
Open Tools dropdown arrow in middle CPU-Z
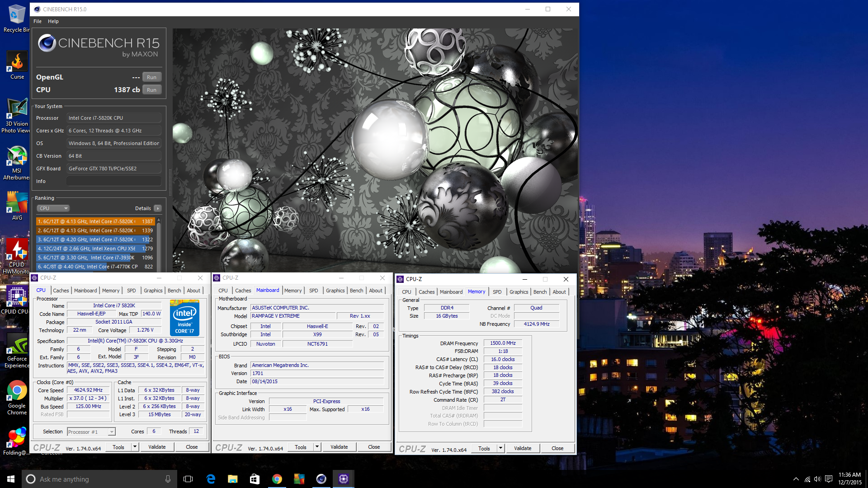tap(317, 447)
